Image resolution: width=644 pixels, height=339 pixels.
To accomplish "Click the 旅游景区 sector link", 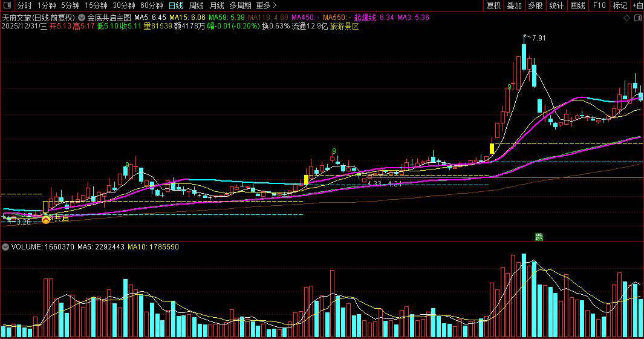I will 344,26.
